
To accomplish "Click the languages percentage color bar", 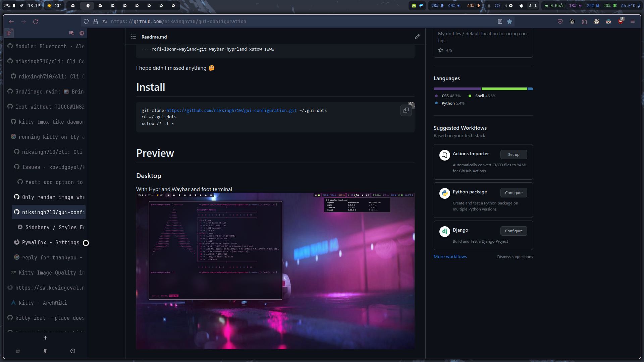I will (x=483, y=89).
